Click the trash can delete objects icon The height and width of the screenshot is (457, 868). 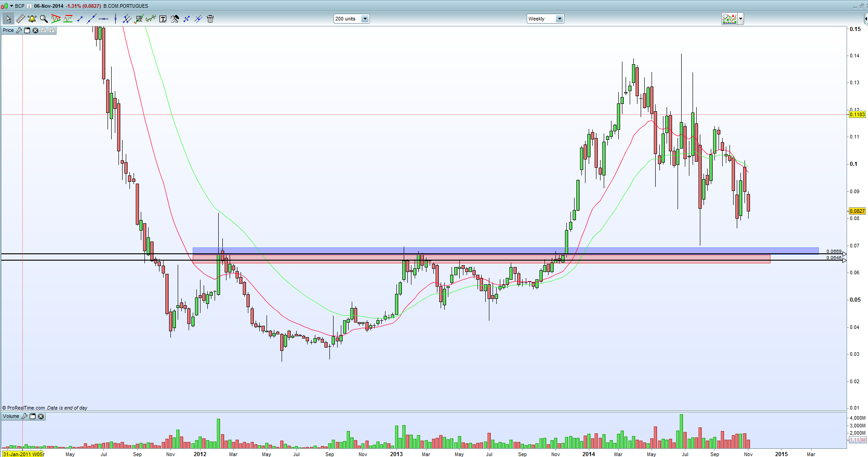(x=210, y=19)
